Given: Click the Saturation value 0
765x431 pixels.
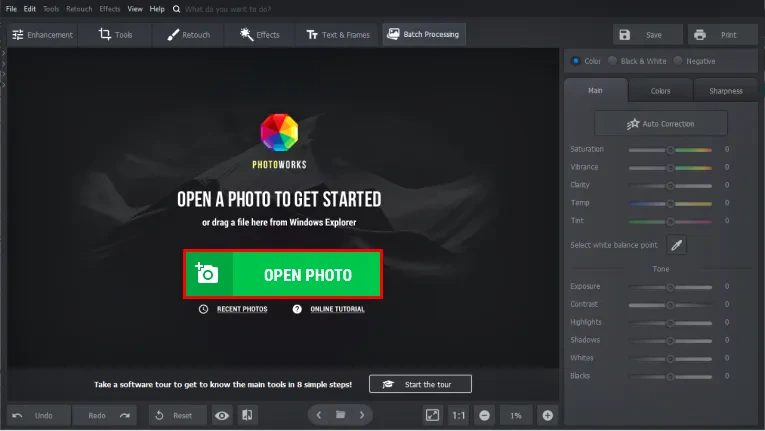Looking at the screenshot, I should [x=727, y=149].
